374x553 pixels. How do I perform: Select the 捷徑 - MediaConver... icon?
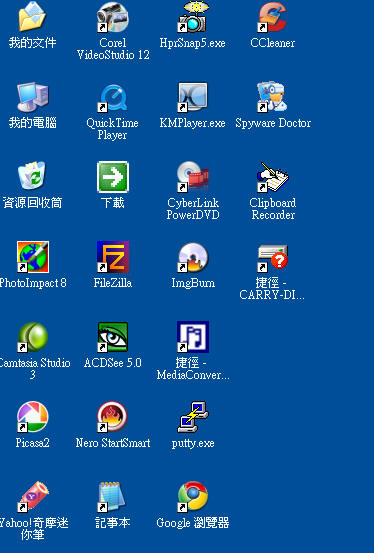pos(193,337)
